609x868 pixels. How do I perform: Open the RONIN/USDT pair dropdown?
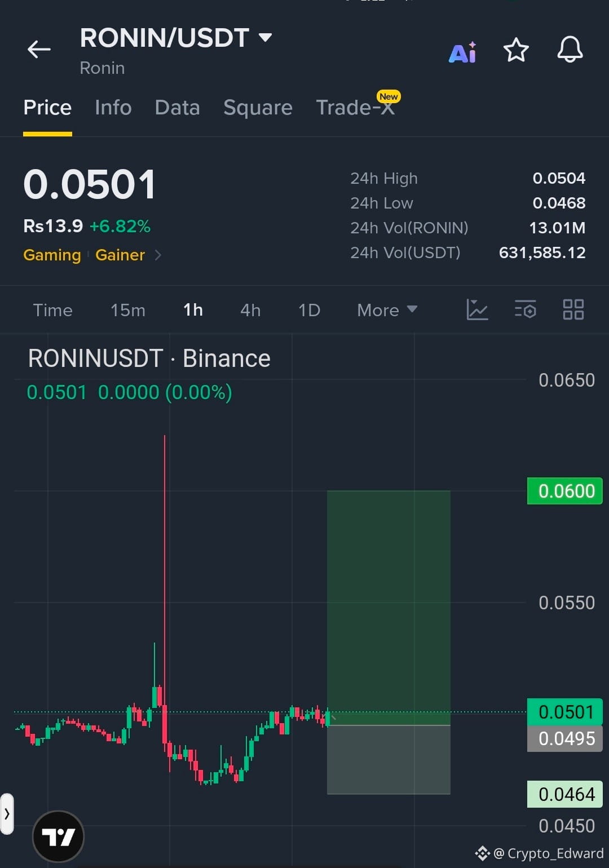pos(176,38)
